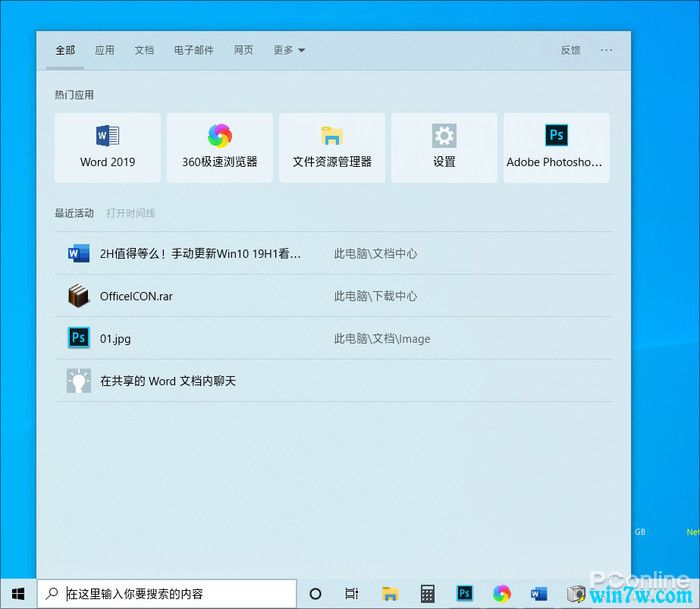Click the 此电脑\文档\Image location text
Viewport: 700px width, 609px height.
point(382,339)
